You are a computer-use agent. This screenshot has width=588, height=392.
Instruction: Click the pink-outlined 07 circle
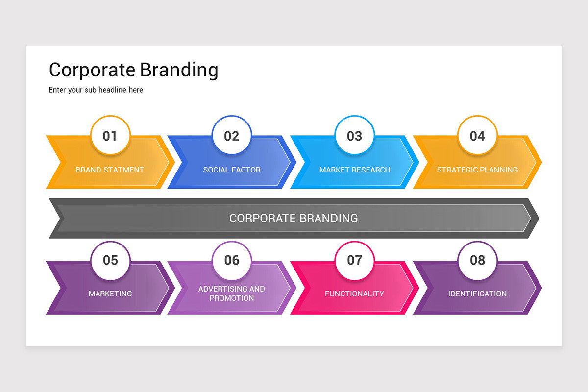[x=355, y=260]
